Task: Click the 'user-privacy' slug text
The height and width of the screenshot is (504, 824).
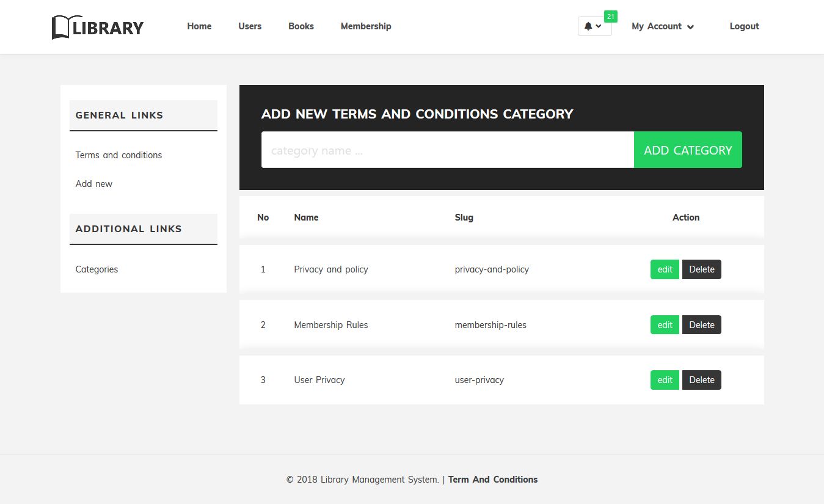Action: coord(479,380)
